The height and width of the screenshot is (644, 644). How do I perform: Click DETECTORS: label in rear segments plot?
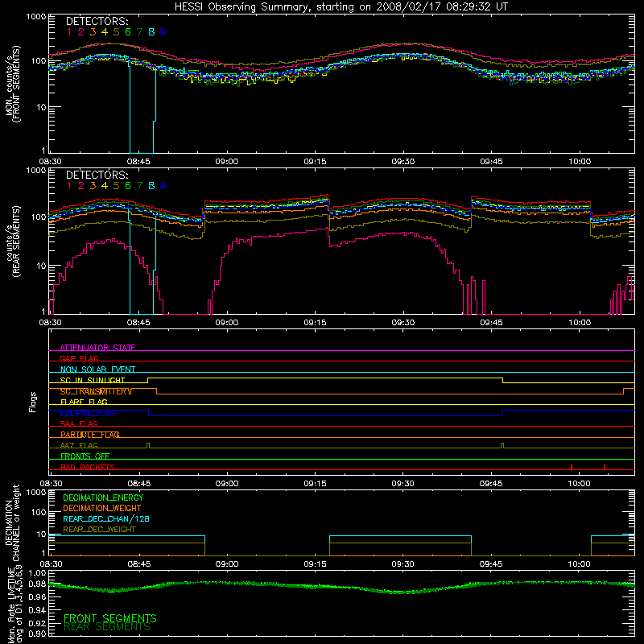(97, 175)
